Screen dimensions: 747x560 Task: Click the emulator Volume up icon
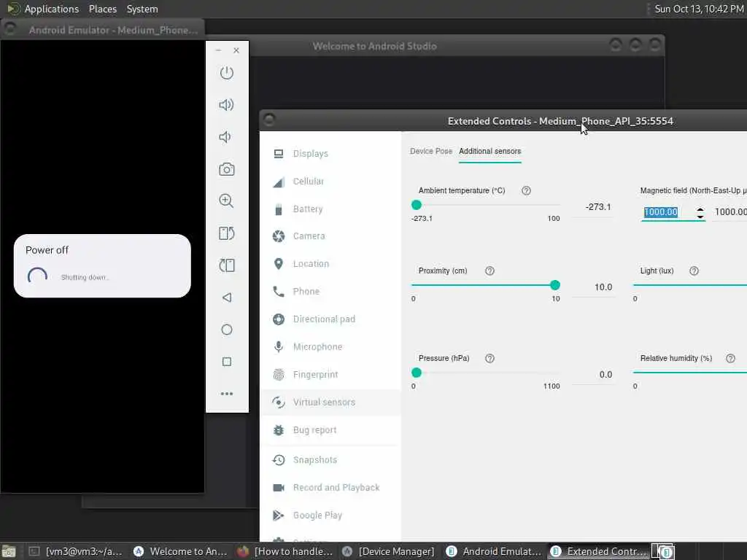tap(227, 105)
